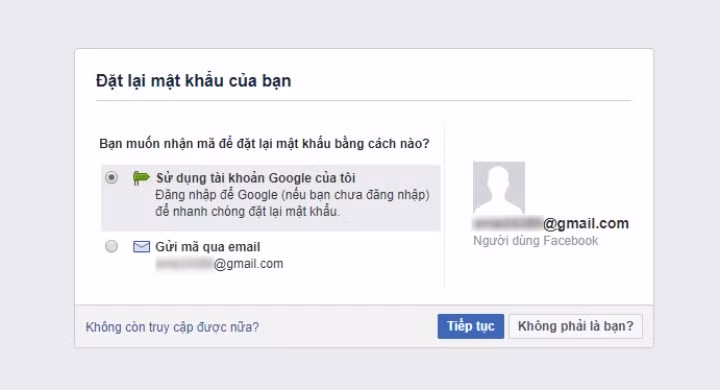720x390 pixels.
Task: Select the Google account radio button
Action: [x=111, y=177]
